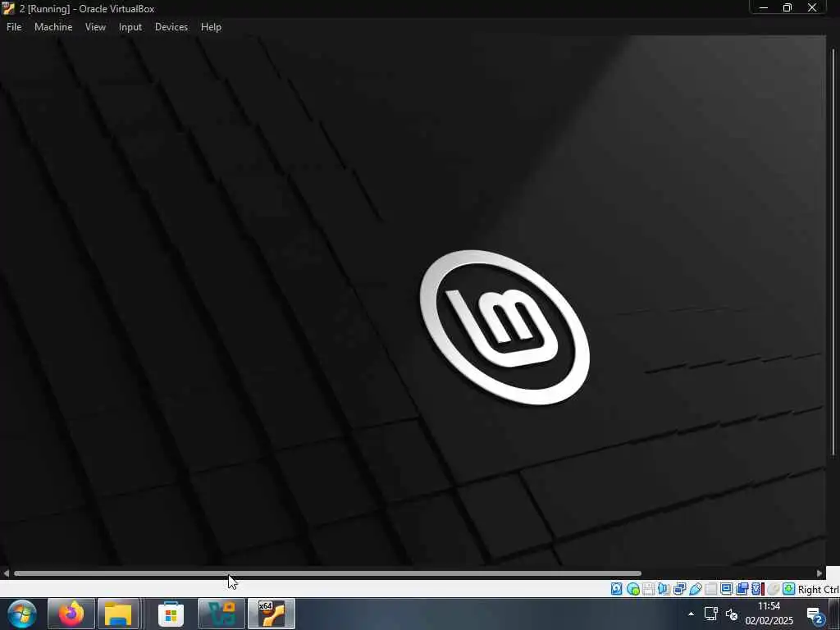Open the Help menu
This screenshot has height=630, width=840.
click(211, 27)
